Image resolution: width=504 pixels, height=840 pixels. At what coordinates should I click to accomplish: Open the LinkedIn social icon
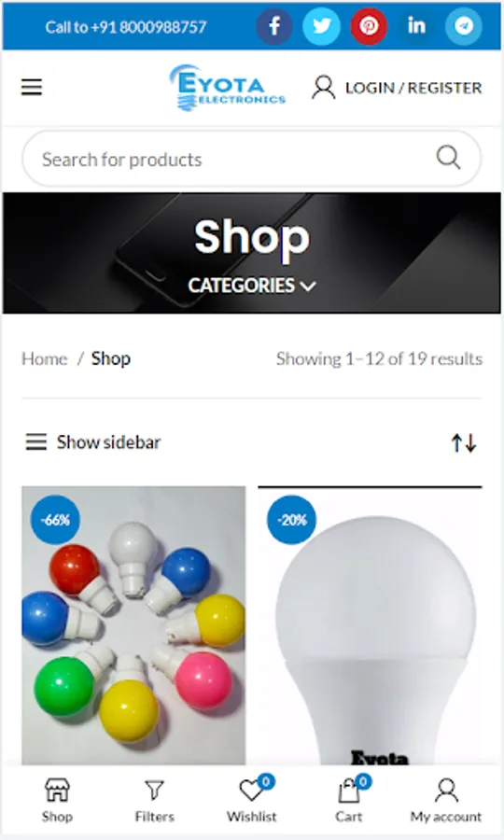click(416, 26)
